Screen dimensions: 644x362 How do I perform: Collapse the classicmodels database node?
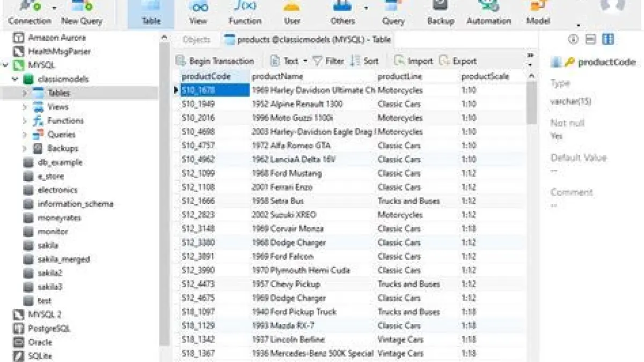point(15,79)
